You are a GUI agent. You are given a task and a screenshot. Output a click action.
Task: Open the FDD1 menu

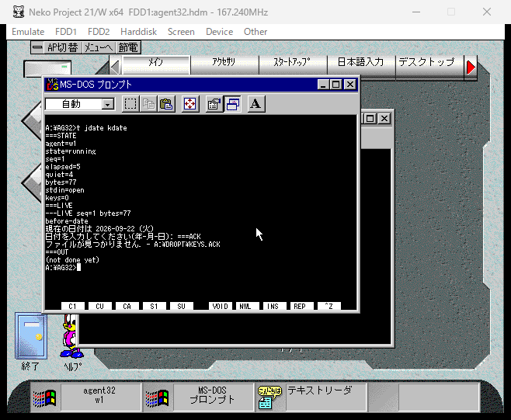pos(66,32)
